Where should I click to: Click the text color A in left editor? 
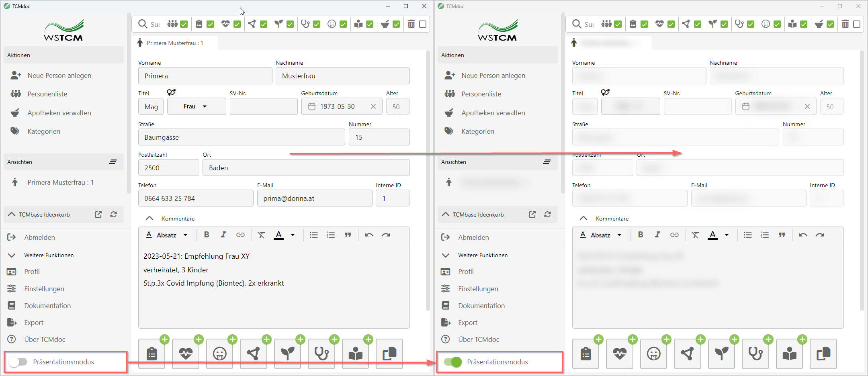pyautogui.click(x=278, y=235)
